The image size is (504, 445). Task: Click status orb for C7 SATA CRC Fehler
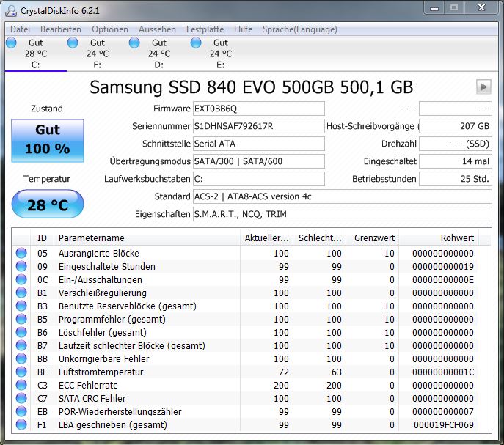click(x=21, y=398)
